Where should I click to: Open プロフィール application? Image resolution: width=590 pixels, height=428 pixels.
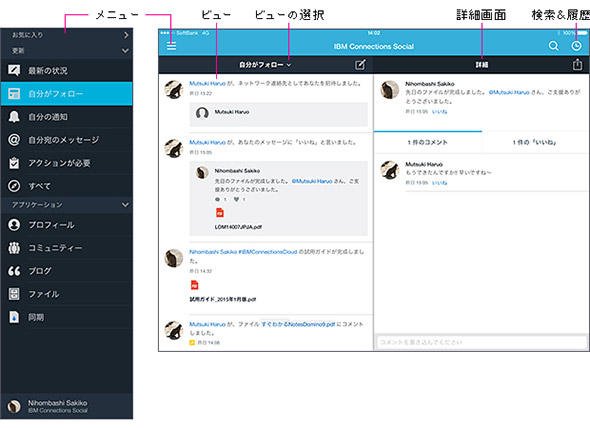[x=67, y=225]
